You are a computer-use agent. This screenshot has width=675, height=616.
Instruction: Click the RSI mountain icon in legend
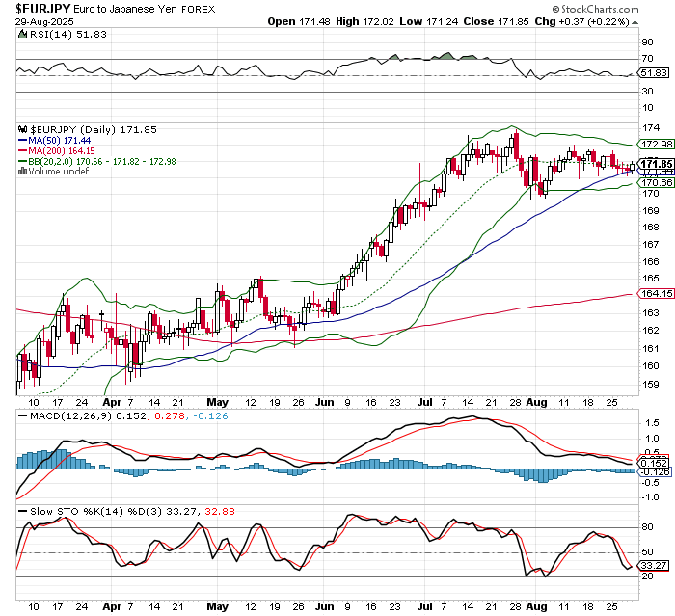point(23,35)
